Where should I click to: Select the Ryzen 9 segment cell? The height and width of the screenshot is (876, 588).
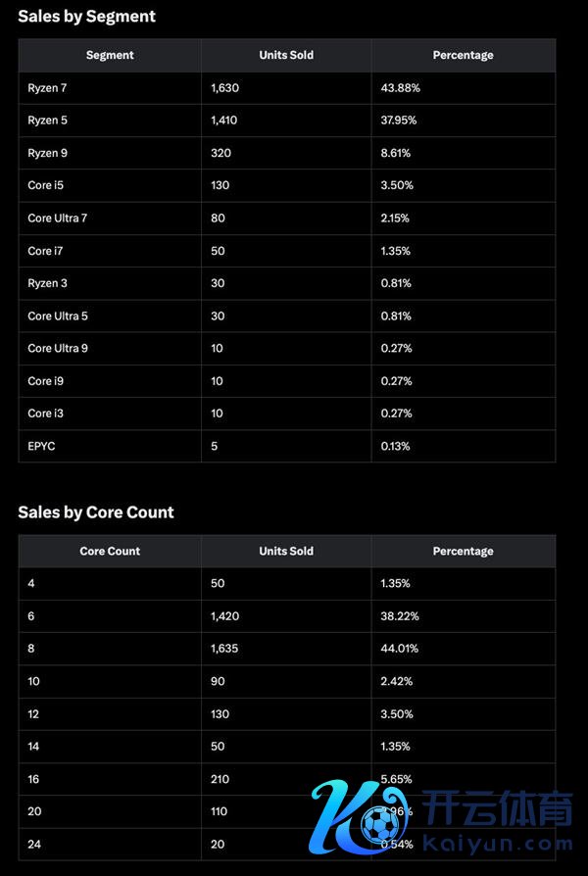(47, 153)
